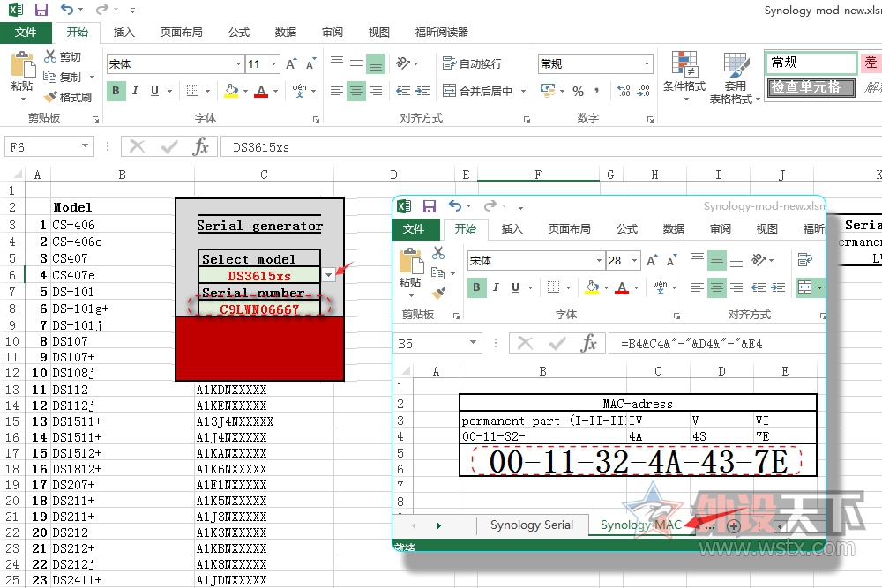The image size is (882, 588).
Task: Click Decrease Indent in main ribbon
Action: (403, 91)
